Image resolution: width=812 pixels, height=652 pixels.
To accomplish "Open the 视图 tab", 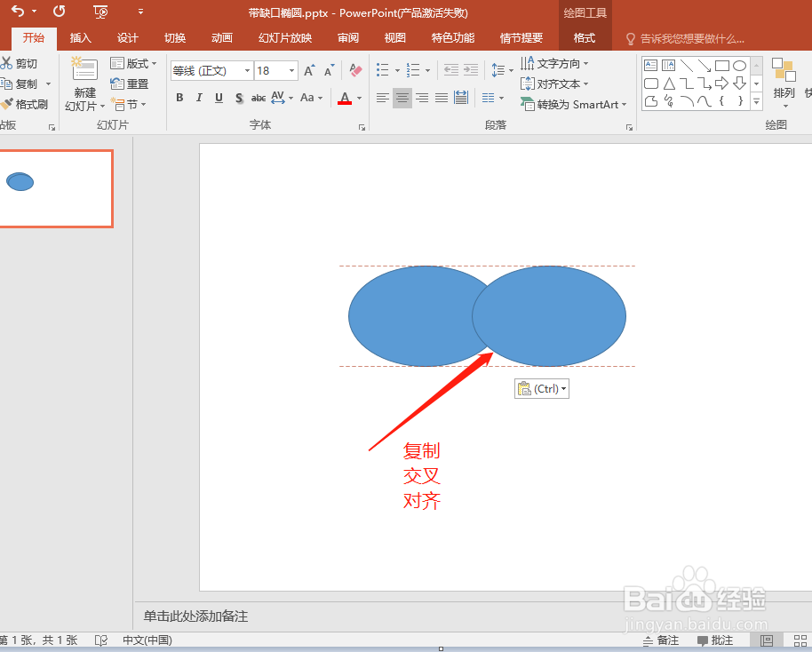I will [x=395, y=38].
